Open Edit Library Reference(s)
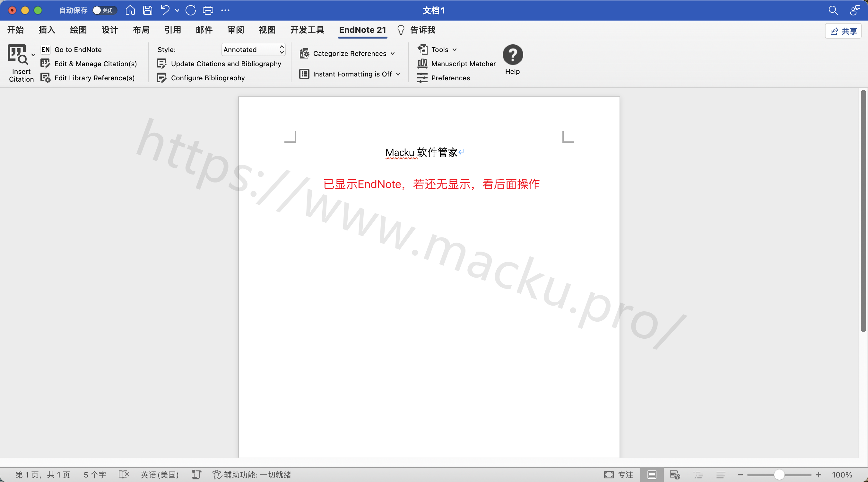Image resolution: width=868 pixels, height=482 pixels. (x=88, y=78)
